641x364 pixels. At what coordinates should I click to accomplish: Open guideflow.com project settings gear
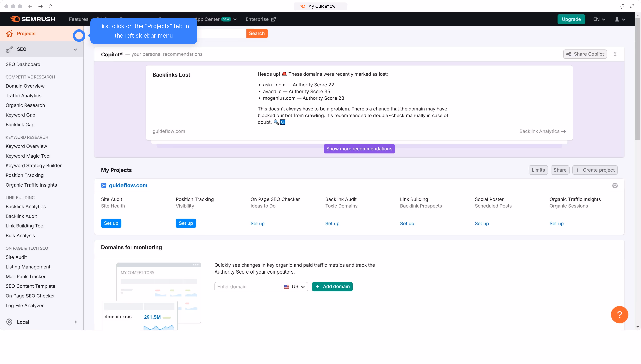615,185
